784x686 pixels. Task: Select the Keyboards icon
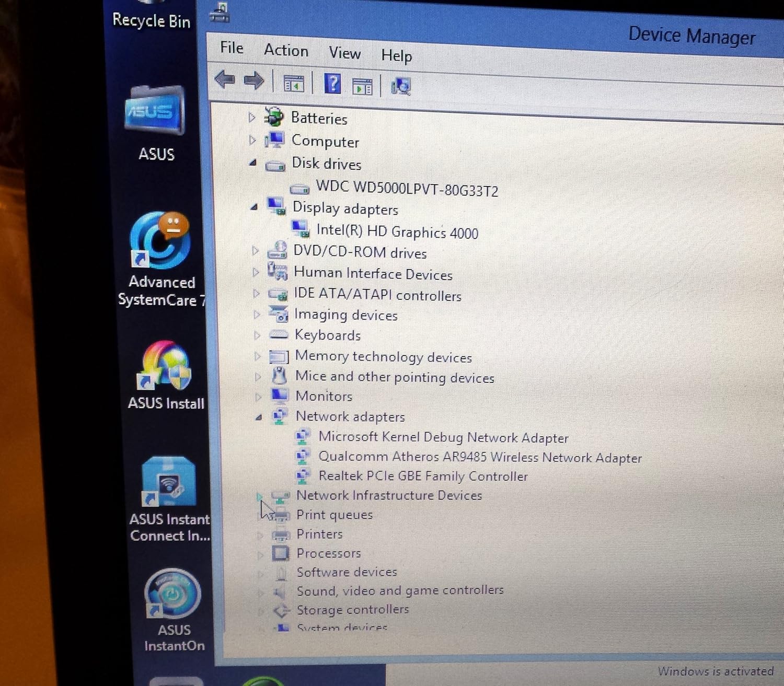coord(279,334)
